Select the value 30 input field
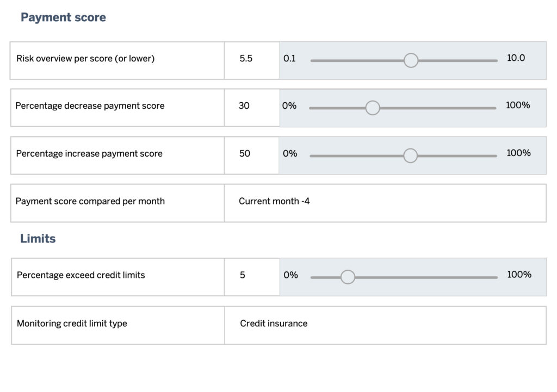Image resolution: width=557 pixels, height=392 pixels. [x=252, y=108]
